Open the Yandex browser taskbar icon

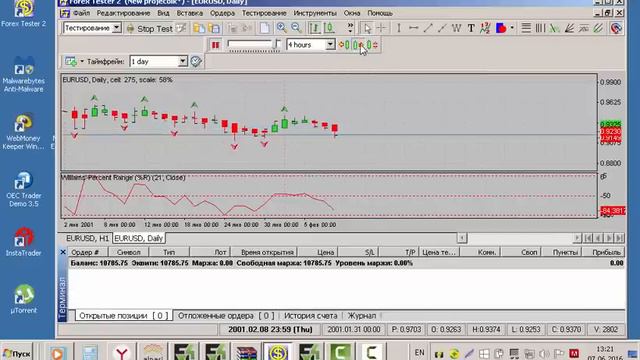122,352
